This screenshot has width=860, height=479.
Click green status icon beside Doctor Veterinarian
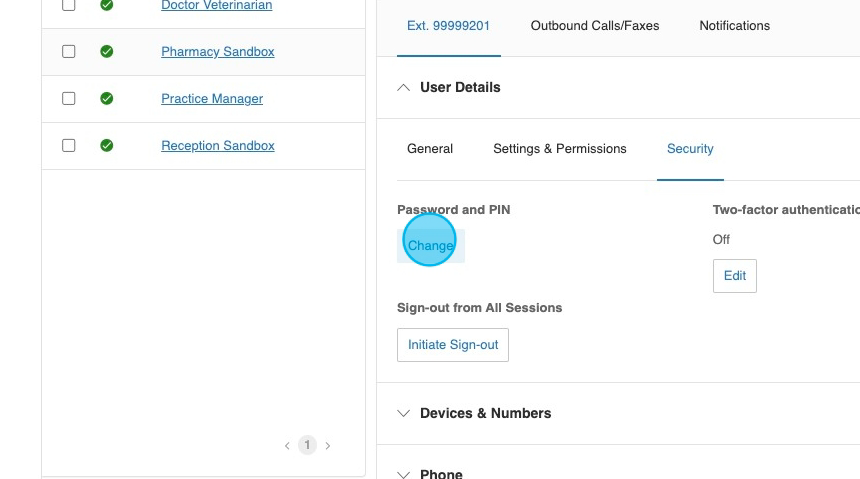tap(107, 6)
